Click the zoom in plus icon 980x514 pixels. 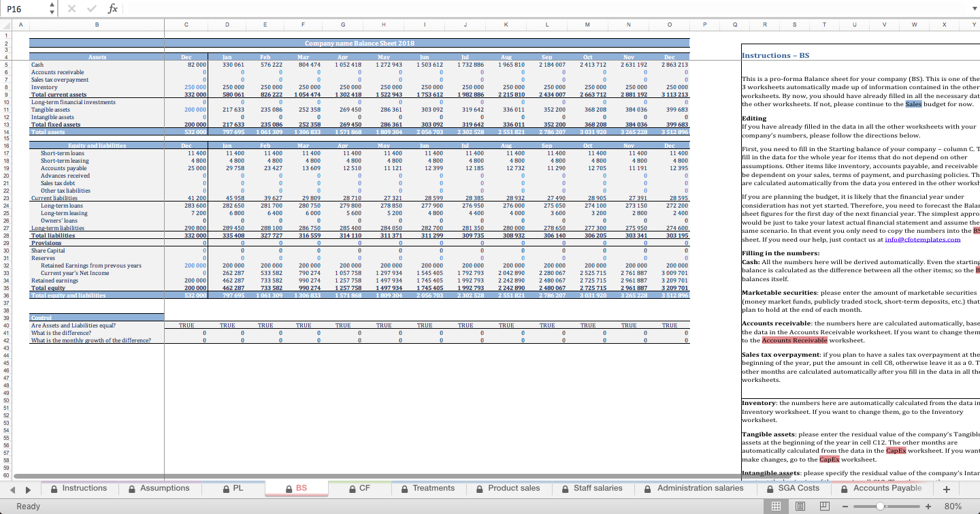(x=928, y=506)
